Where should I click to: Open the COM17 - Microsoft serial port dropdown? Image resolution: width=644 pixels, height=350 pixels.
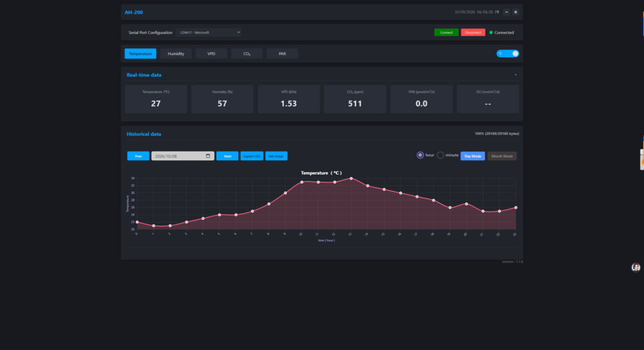click(x=209, y=33)
